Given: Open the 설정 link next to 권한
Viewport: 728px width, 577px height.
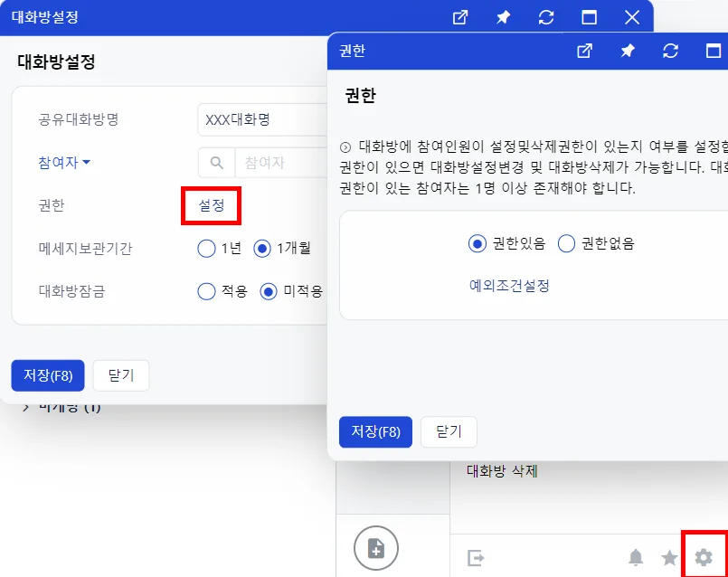Looking at the screenshot, I should point(212,205).
